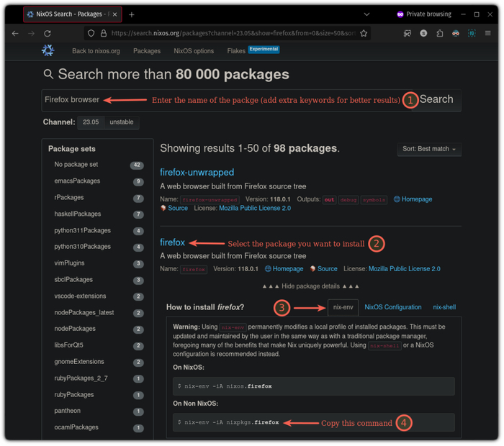
Task: Click the NixOS snowflake logo
Action: pos(48,50)
